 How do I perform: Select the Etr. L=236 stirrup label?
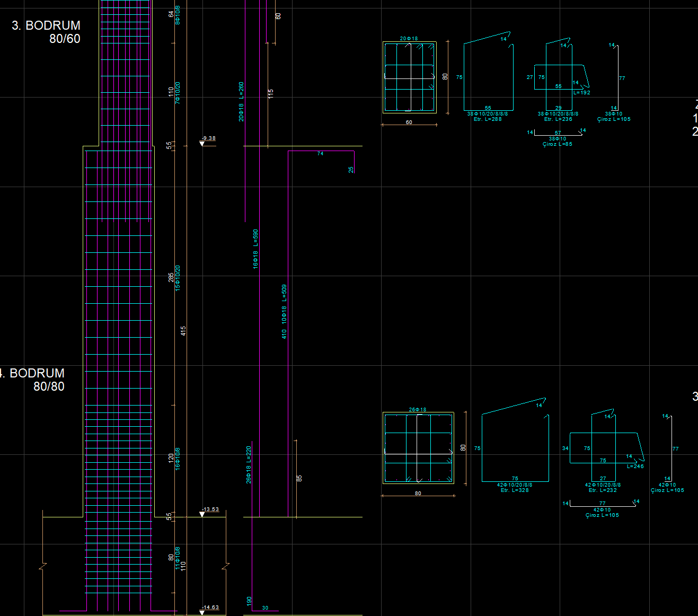[x=558, y=119]
